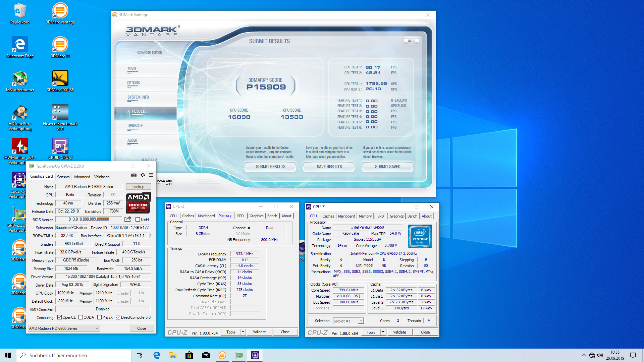644x362 pixels.
Task: Click the AMD Radeon Graphics logo
Action: coord(138,203)
